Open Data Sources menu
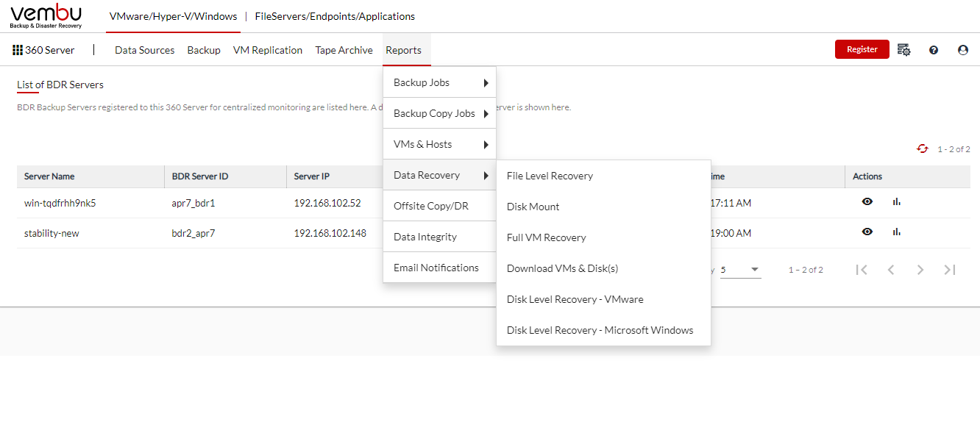The width and height of the screenshot is (980, 444). click(x=145, y=50)
